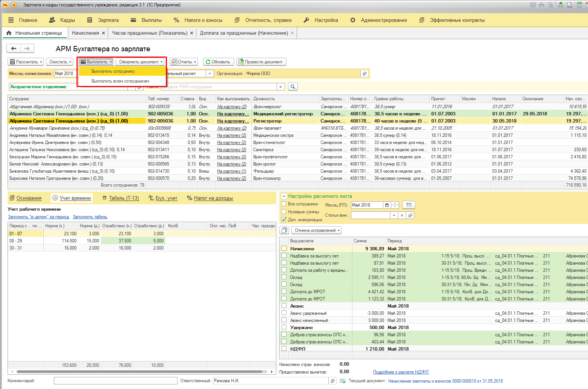The image size is (588, 389).
Task: Click the horizontal scrollbar under the time table
Action: (x=139, y=372)
